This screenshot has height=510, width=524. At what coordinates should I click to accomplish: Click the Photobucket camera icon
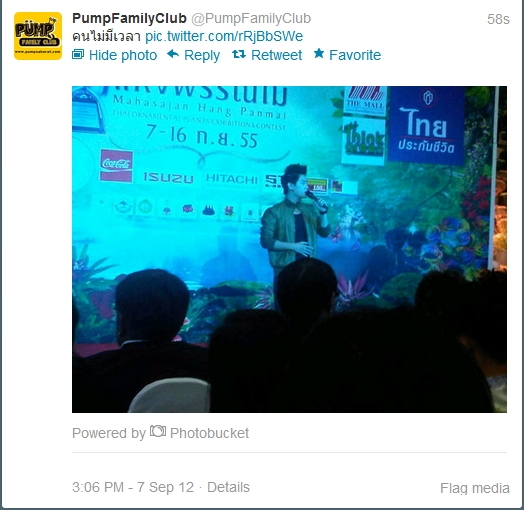coord(158,431)
